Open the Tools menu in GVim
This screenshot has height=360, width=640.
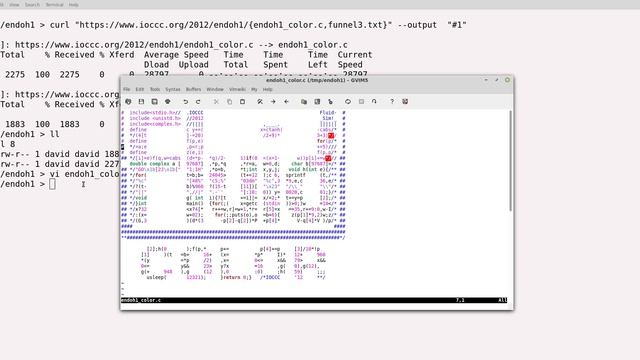pos(155,89)
